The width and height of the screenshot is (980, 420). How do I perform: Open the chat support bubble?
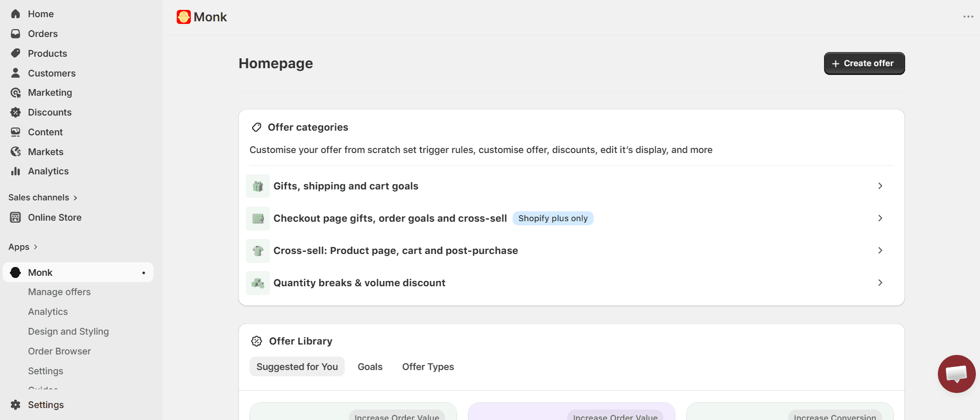[x=957, y=374]
